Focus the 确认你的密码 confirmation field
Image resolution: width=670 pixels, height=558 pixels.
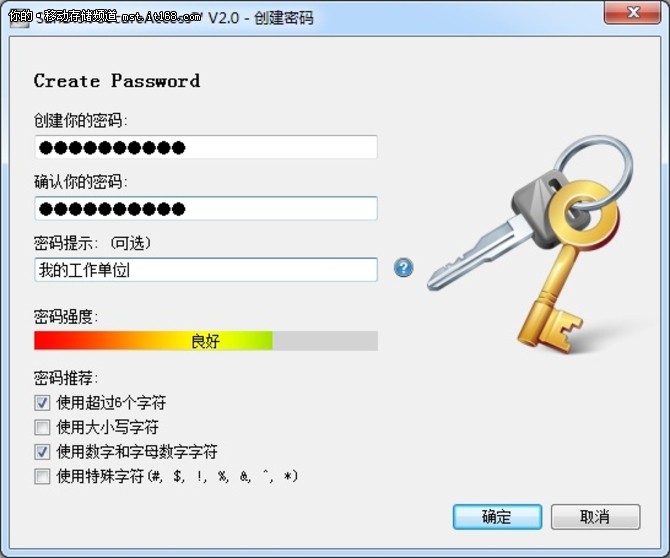206,209
